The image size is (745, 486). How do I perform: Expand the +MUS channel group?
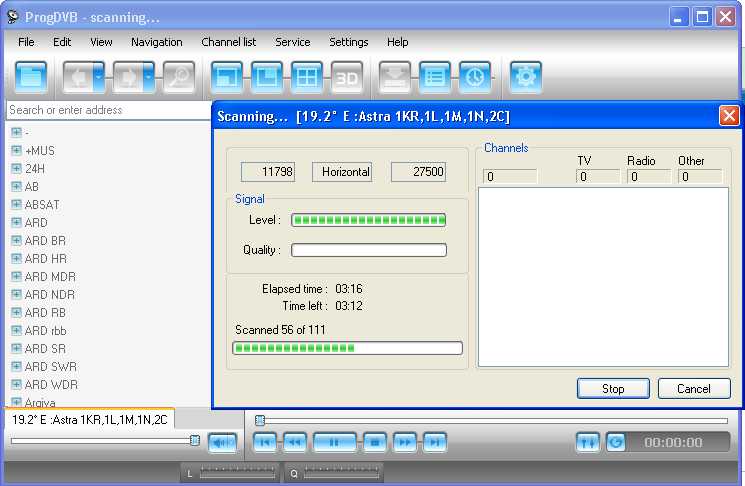click(x=16, y=151)
